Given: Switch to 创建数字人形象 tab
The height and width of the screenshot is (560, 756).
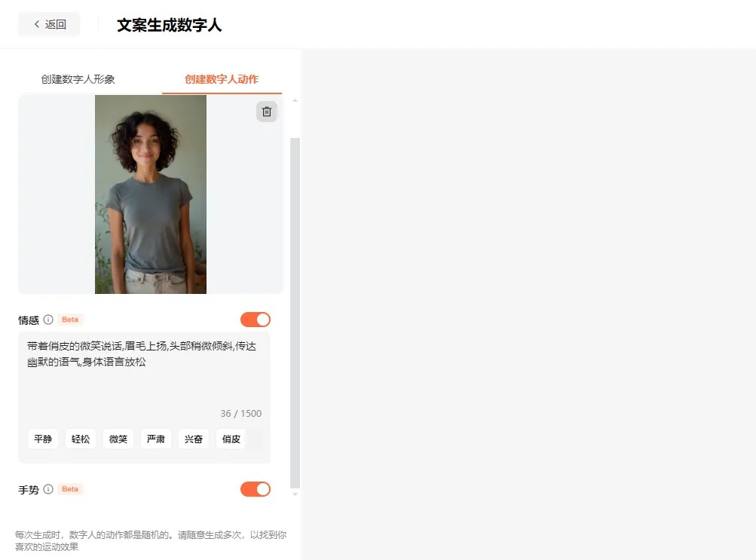Looking at the screenshot, I should click(78, 79).
